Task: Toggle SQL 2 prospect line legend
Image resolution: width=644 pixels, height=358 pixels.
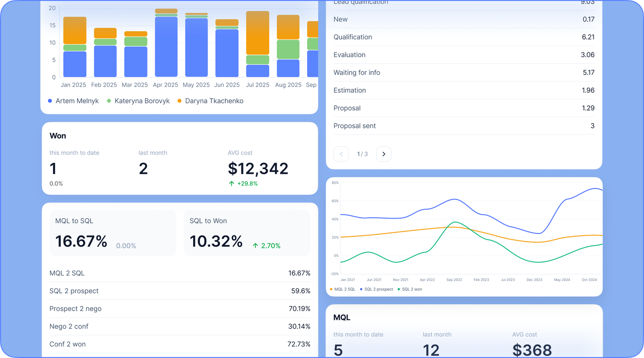Action: pos(376,289)
